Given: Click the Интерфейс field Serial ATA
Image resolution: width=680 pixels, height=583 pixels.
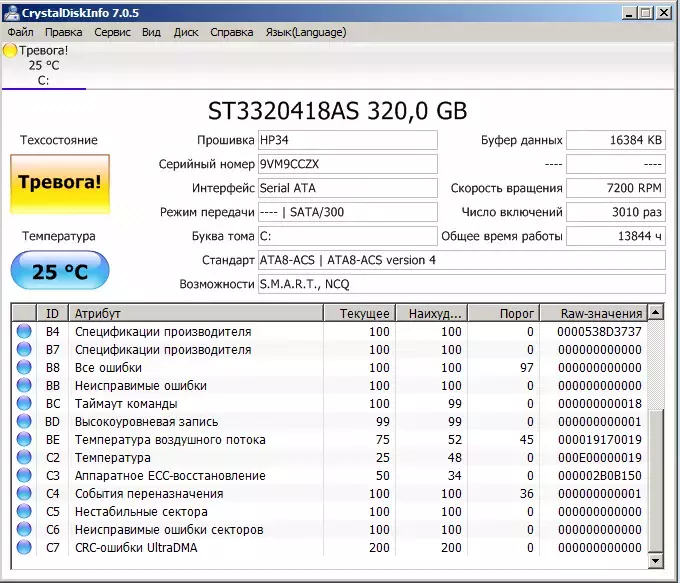Looking at the screenshot, I should point(347,188).
